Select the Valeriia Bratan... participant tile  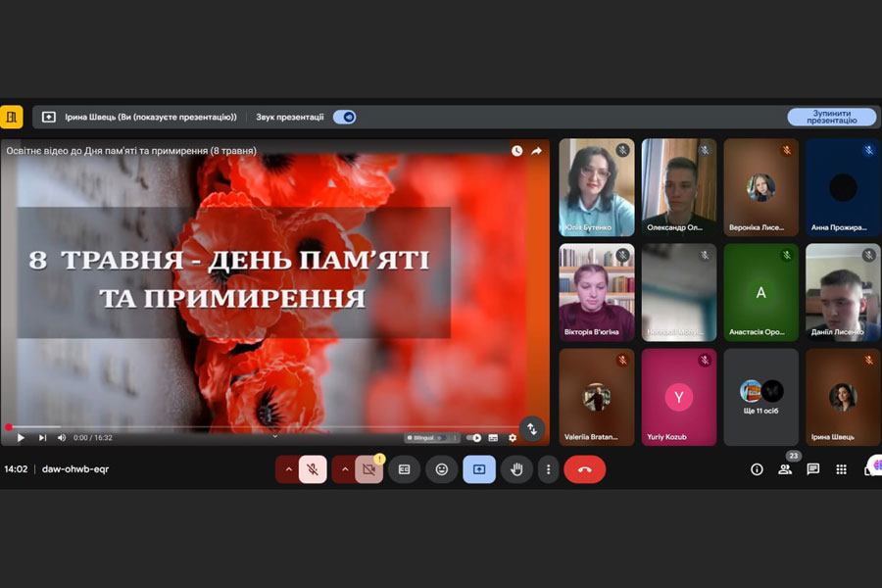tap(597, 397)
